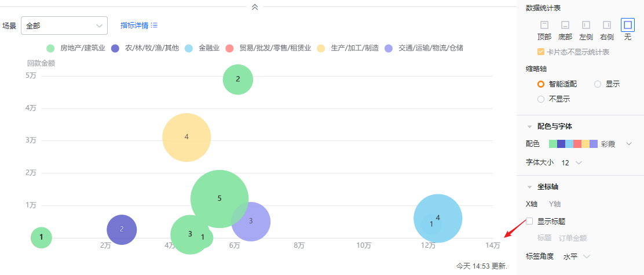The height and width of the screenshot is (275, 644).
Task: Place statistics table on 右侧
Action: (607, 26)
